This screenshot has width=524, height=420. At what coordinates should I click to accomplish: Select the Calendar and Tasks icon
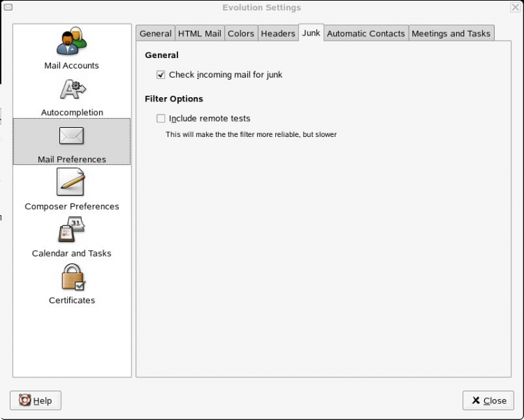tap(71, 231)
